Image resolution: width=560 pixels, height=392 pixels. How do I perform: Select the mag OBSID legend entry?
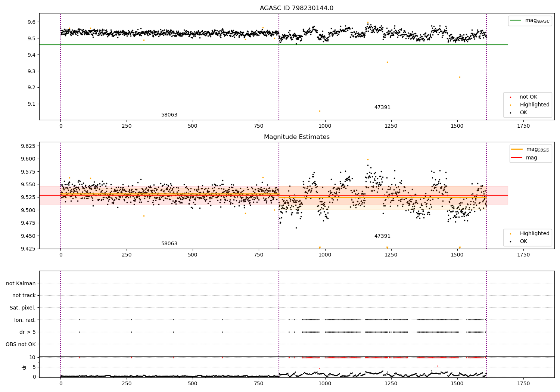tap(530, 149)
